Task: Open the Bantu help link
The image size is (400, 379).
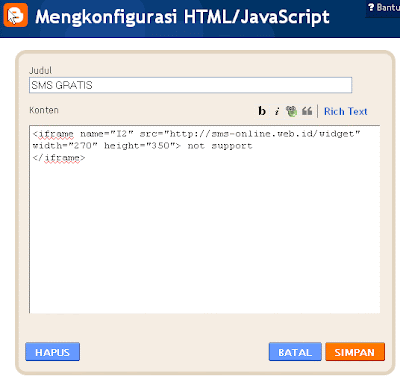Action: 384,7
